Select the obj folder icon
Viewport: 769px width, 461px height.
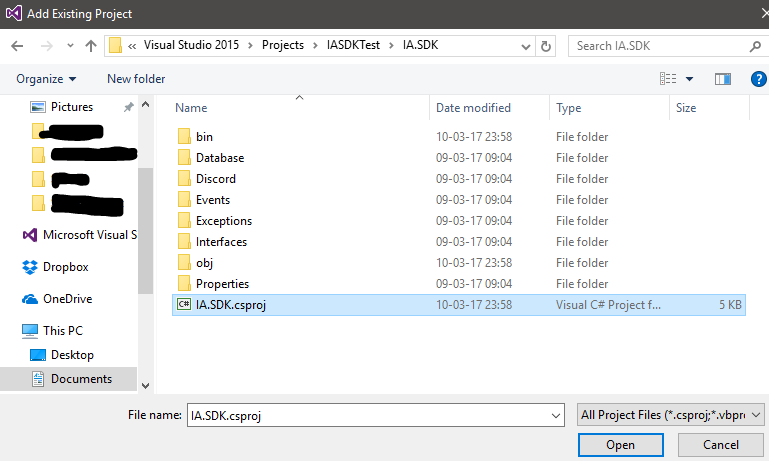pos(184,262)
